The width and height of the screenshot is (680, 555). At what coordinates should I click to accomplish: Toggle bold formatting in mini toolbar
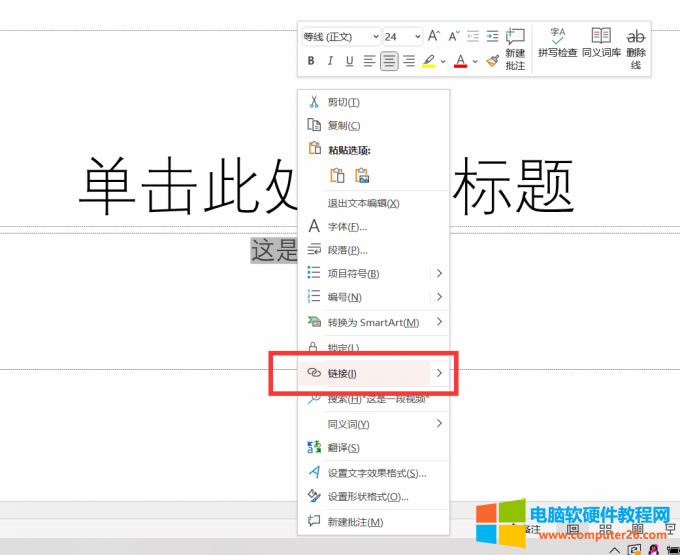tap(311, 61)
